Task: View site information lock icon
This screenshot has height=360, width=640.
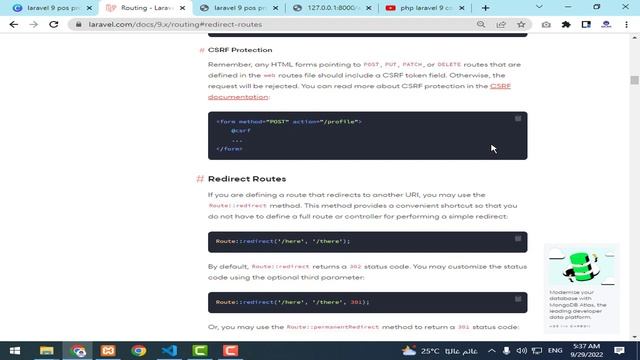Action: (x=79, y=24)
